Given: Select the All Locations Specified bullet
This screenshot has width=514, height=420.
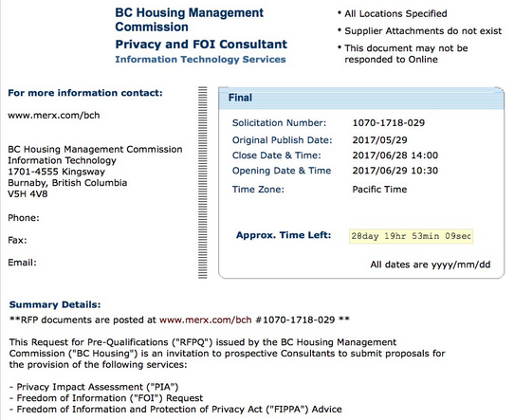Looking at the screenshot, I should pos(395,14).
